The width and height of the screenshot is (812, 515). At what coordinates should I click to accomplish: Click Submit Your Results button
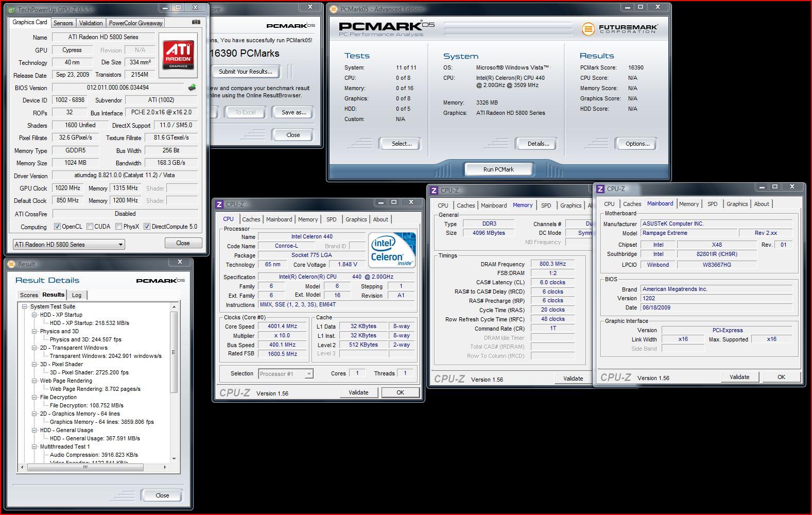click(x=246, y=72)
